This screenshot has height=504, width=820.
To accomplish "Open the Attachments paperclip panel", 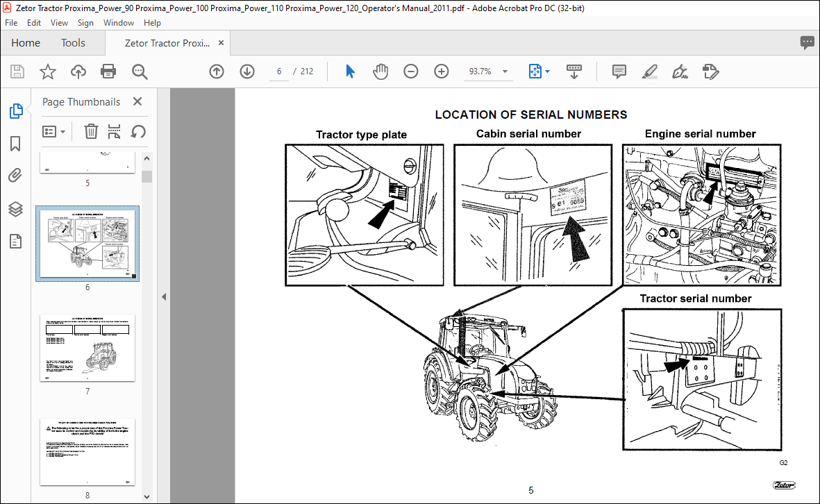I will (x=16, y=175).
